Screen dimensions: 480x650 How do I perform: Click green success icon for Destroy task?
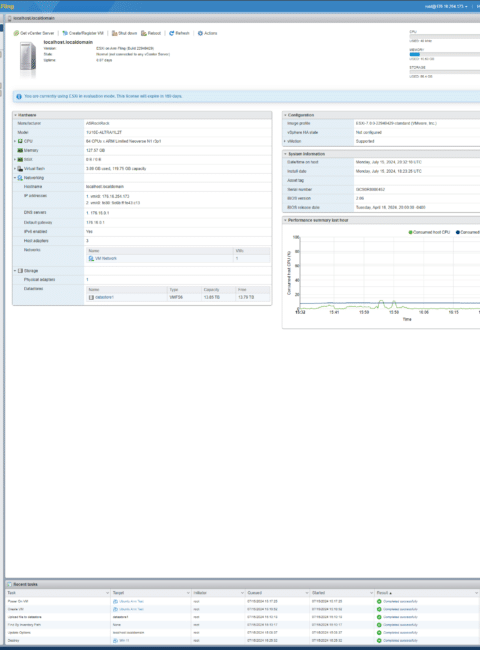pyautogui.click(x=379, y=641)
